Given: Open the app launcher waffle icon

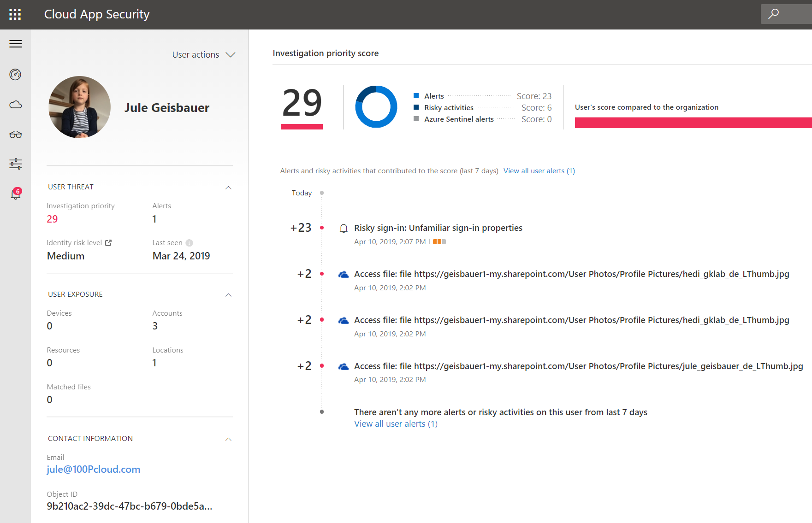Looking at the screenshot, I should click(15, 14).
